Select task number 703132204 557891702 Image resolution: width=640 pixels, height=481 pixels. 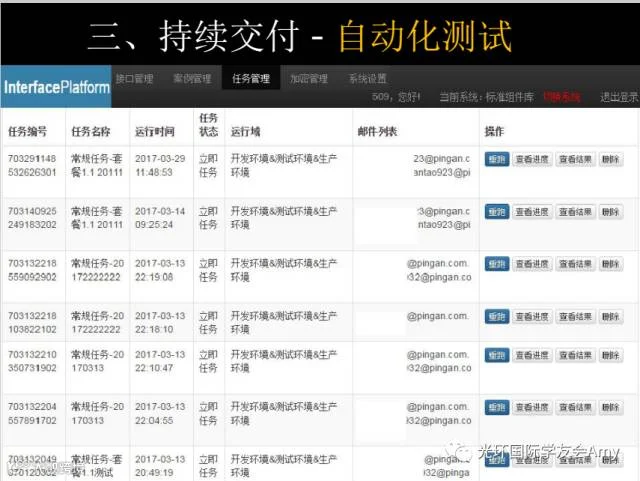(x=32, y=414)
